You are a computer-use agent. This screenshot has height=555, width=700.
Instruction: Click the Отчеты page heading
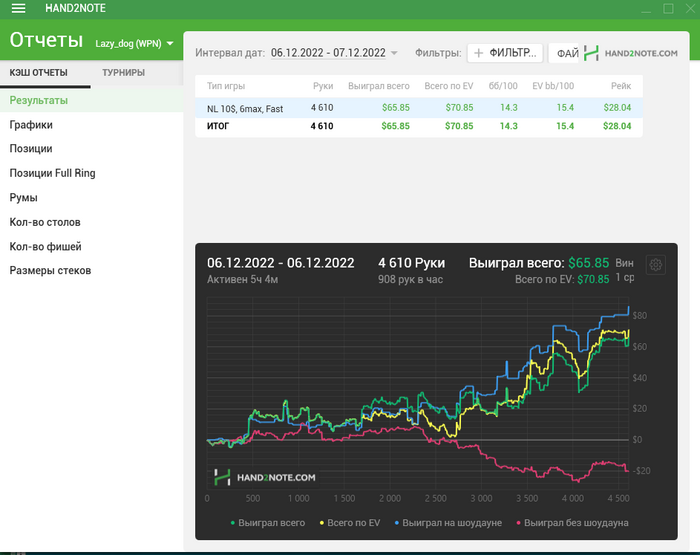pos(46,40)
